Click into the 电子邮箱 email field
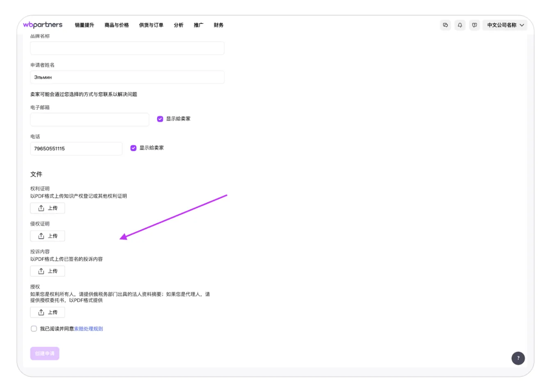The height and width of the screenshot is (392, 551). pos(89,120)
